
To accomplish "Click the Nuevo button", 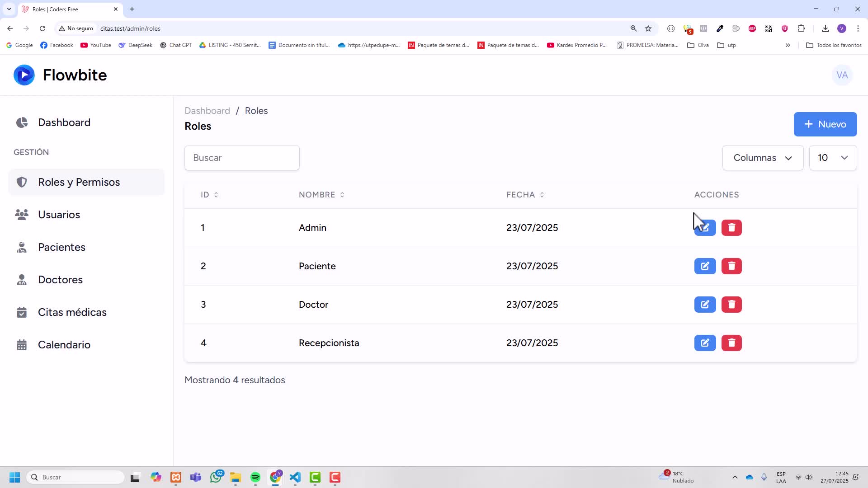I will pyautogui.click(x=825, y=124).
